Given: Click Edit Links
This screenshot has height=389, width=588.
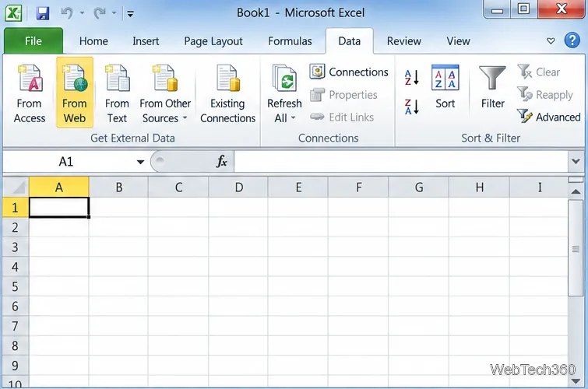Looking at the screenshot, I should pyautogui.click(x=342, y=117).
